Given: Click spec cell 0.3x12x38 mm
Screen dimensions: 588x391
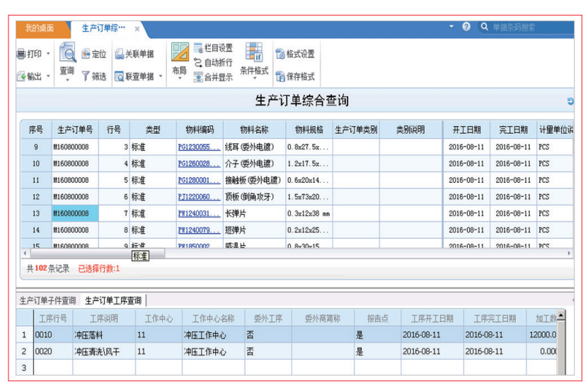Looking at the screenshot, I should point(309,213).
